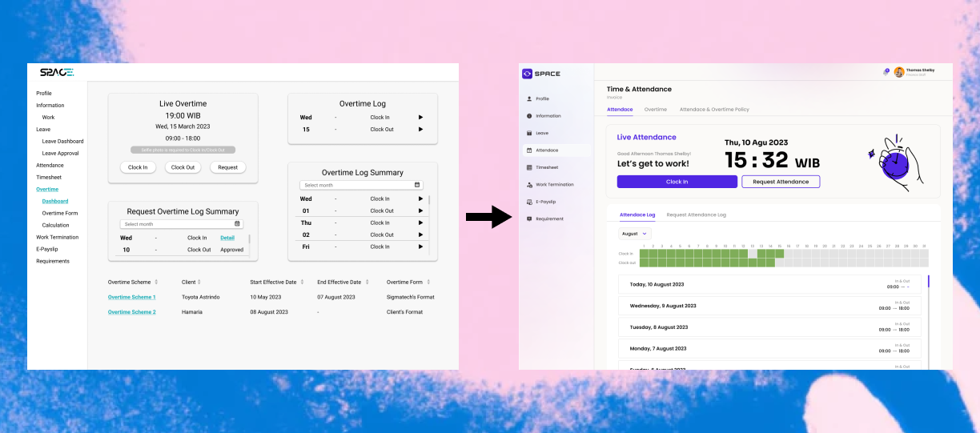Open the Monday, 7 August 2023 log row
The image size is (980, 433).
pyautogui.click(x=769, y=349)
